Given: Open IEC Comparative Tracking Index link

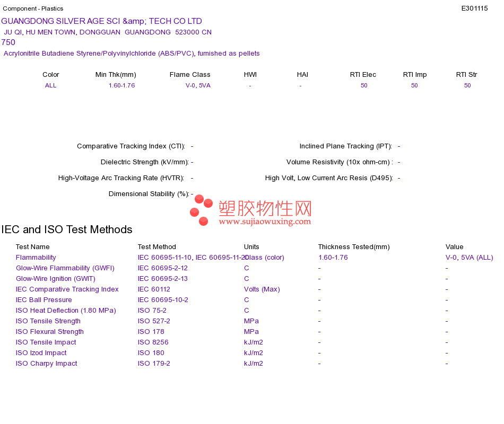Looking at the screenshot, I should click(67, 289).
